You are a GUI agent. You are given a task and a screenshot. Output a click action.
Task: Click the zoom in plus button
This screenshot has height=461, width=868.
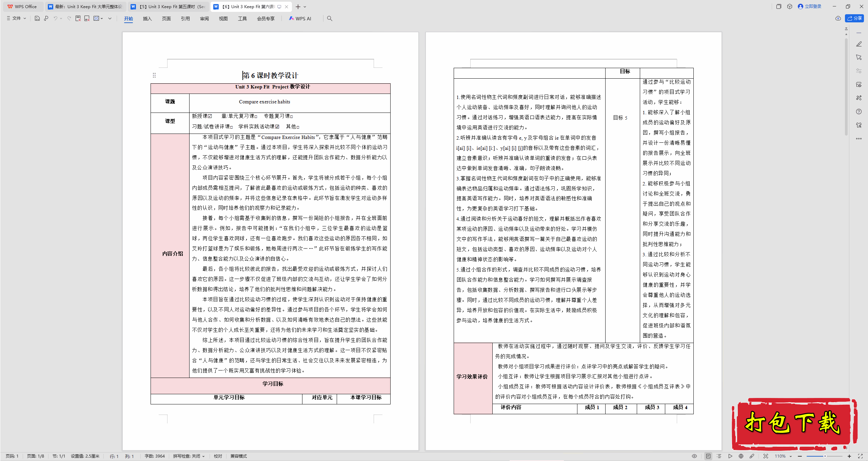[x=849, y=456]
